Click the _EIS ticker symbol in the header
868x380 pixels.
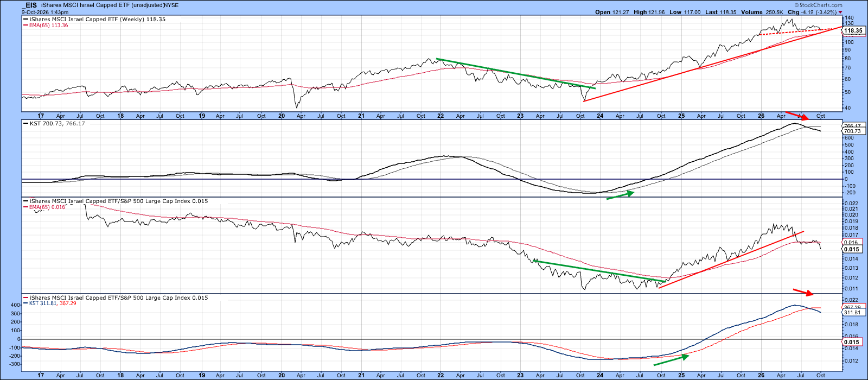click(29, 5)
